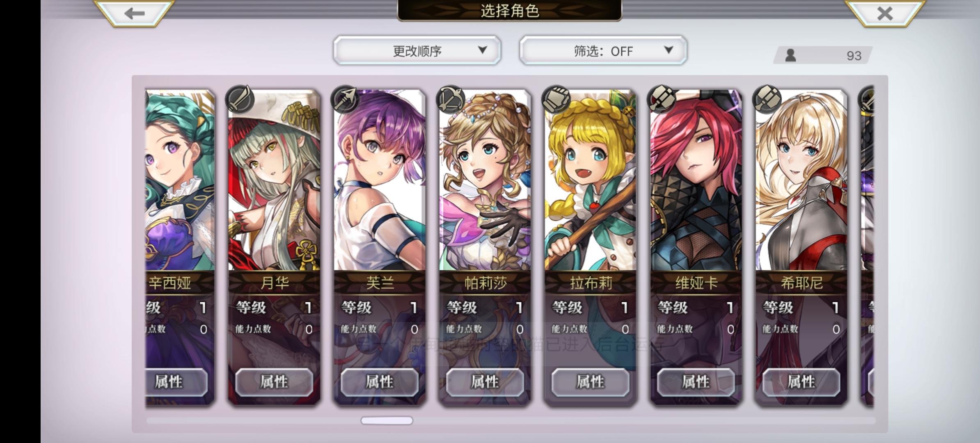Click the bow class icon on 帕莉莎
The height and width of the screenshot is (443, 980).
(451, 100)
